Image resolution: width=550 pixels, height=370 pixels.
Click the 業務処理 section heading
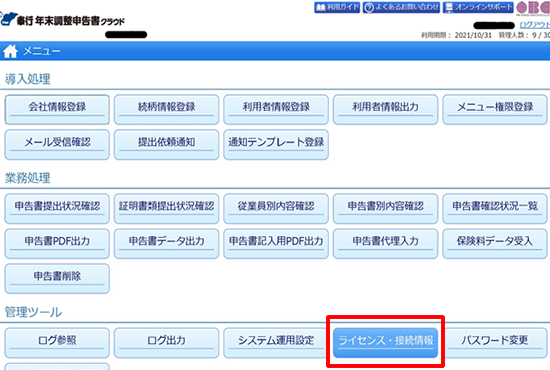(28, 178)
